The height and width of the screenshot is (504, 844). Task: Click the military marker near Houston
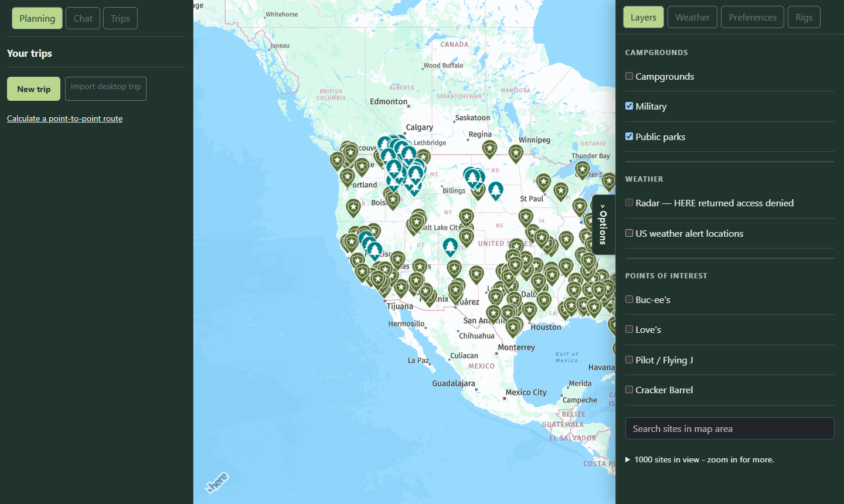click(x=530, y=311)
